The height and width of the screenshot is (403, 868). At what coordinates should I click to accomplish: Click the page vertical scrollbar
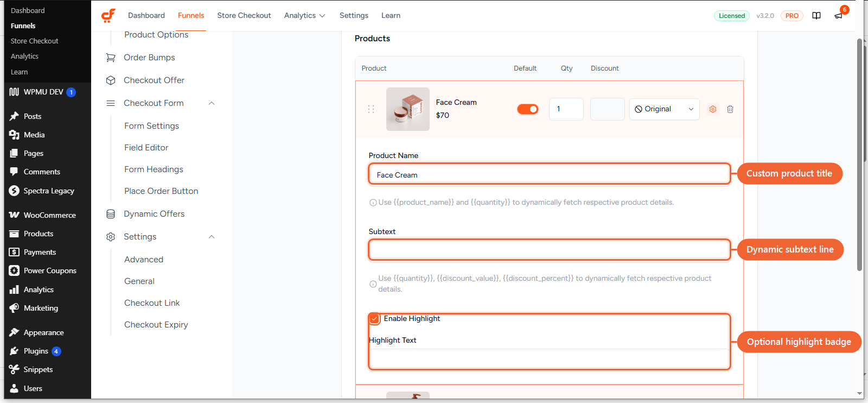[860, 155]
